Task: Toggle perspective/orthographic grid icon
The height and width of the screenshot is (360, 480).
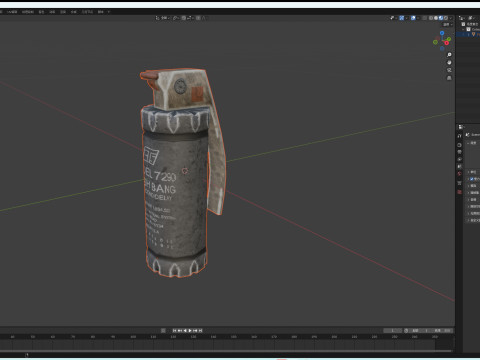Action: tap(449, 78)
